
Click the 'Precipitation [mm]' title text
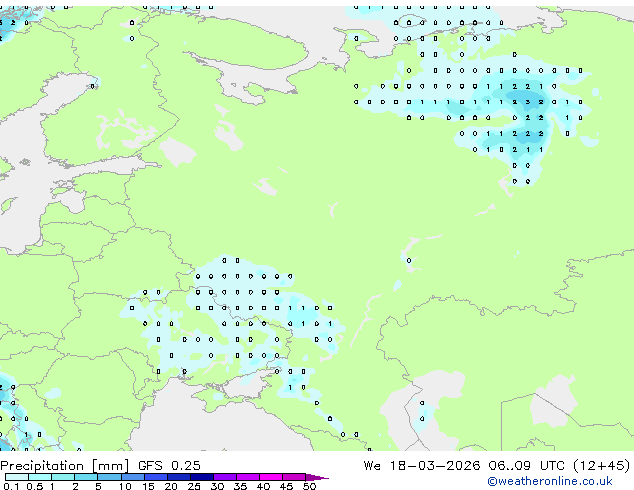tap(65, 466)
